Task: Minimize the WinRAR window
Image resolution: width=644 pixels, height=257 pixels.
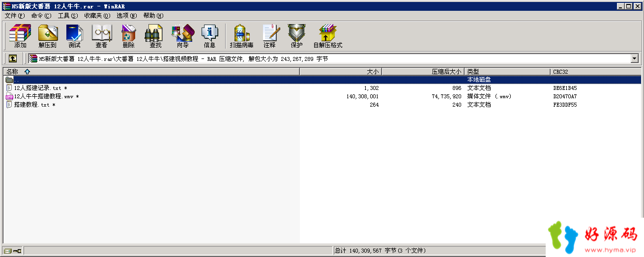Action: pyautogui.click(x=621, y=6)
